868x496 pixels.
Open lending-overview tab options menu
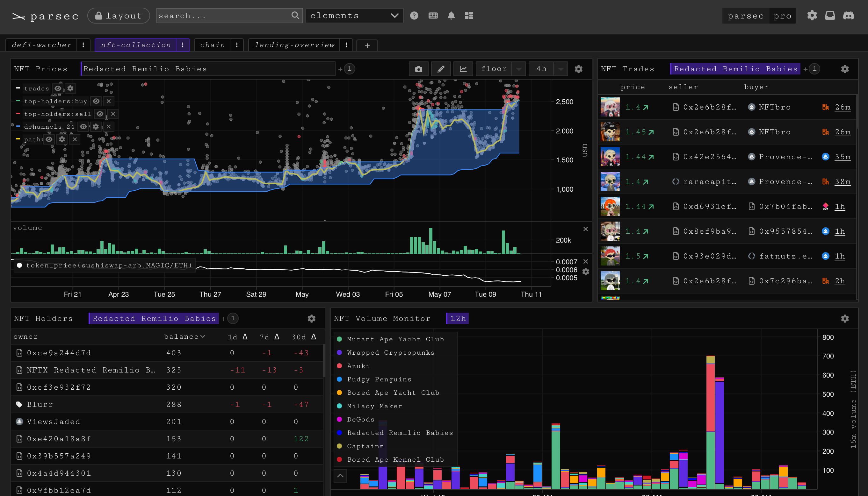tap(346, 45)
